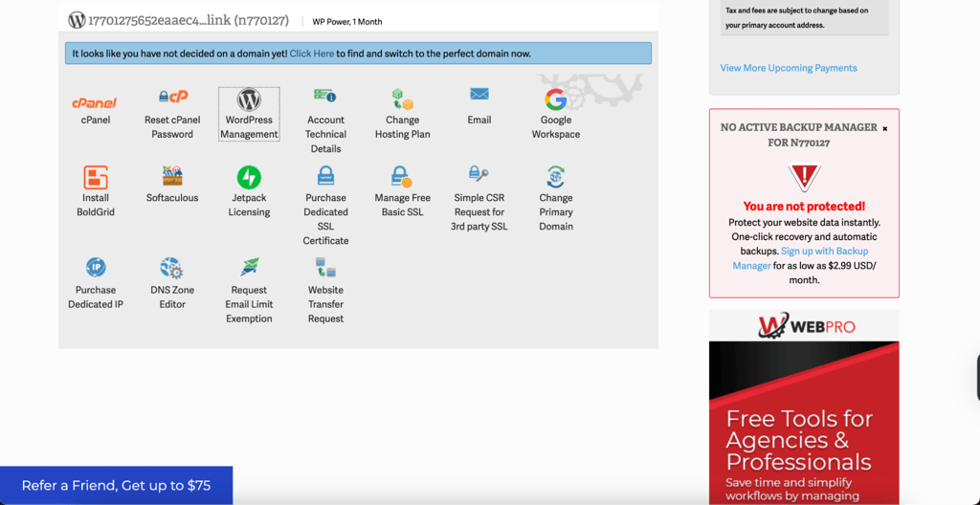Click the 'Google Workspace' label
This screenshot has width=980, height=505.
[x=556, y=127]
